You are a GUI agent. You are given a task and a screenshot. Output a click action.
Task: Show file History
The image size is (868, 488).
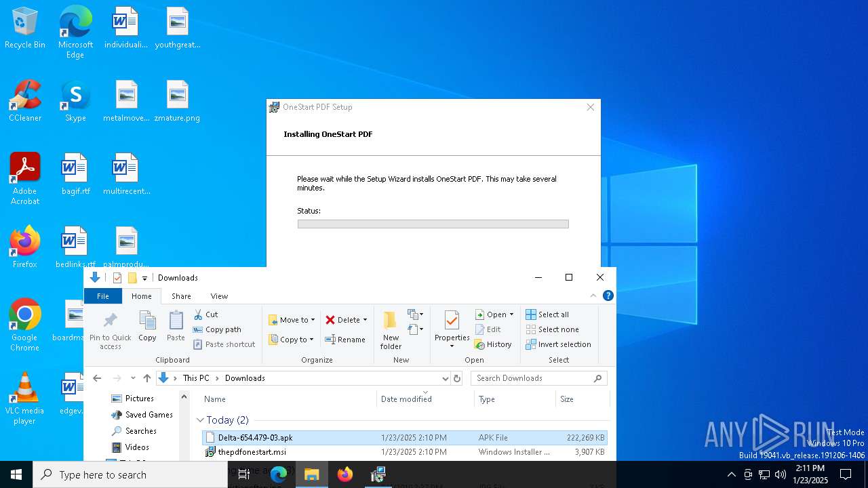tap(493, 344)
